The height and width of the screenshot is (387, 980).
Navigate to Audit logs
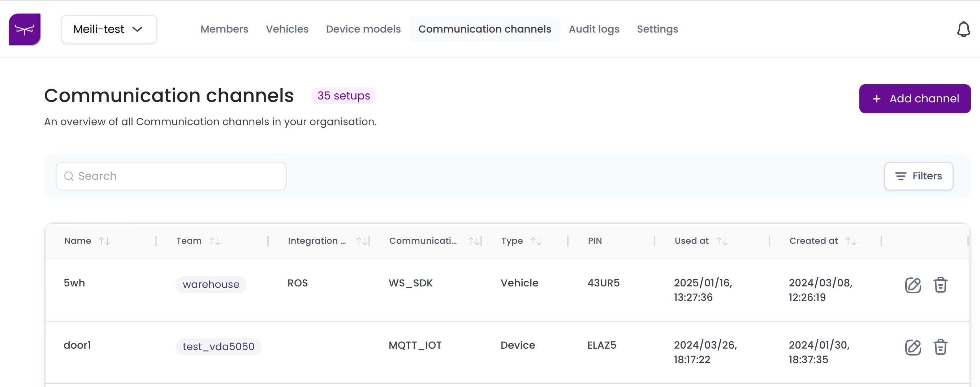(594, 29)
